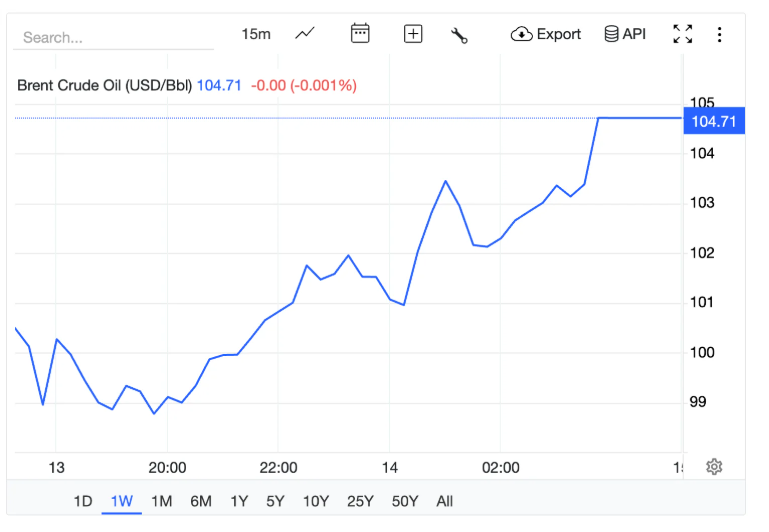Switch to the 6M range
This screenshot has width=769, height=532.
(x=201, y=501)
